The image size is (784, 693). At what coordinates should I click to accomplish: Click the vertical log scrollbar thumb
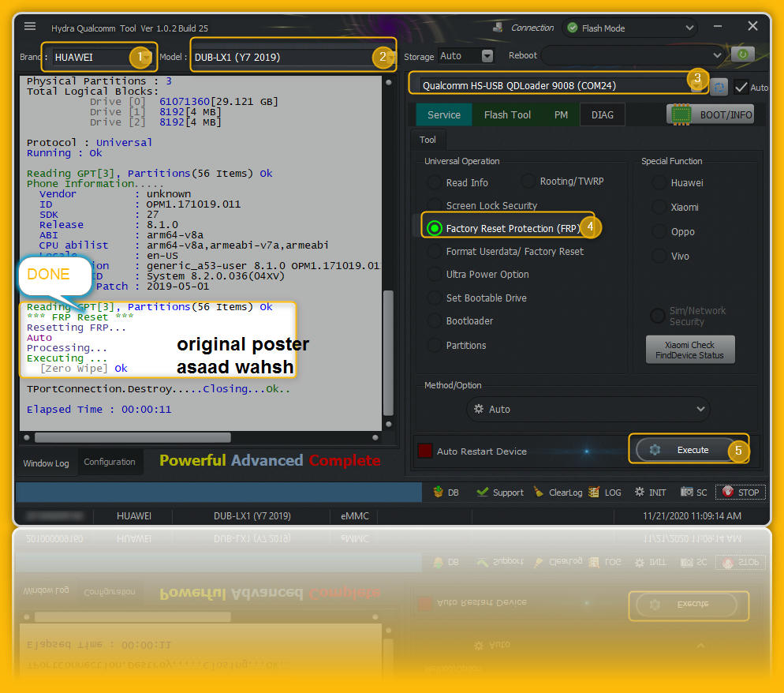tap(388, 352)
